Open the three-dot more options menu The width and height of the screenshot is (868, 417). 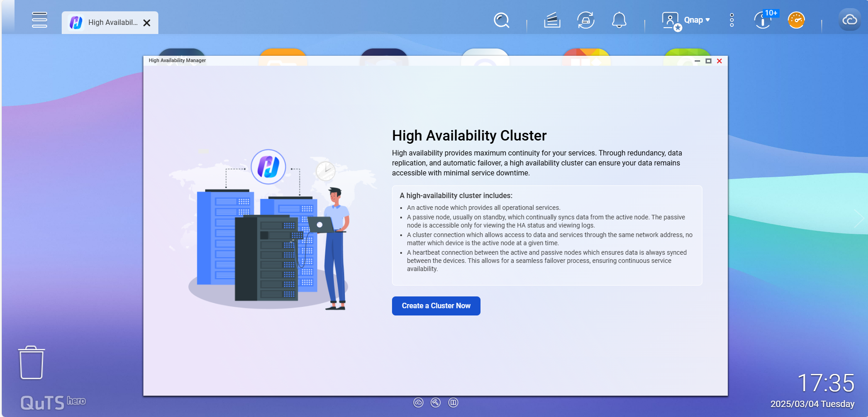(732, 20)
